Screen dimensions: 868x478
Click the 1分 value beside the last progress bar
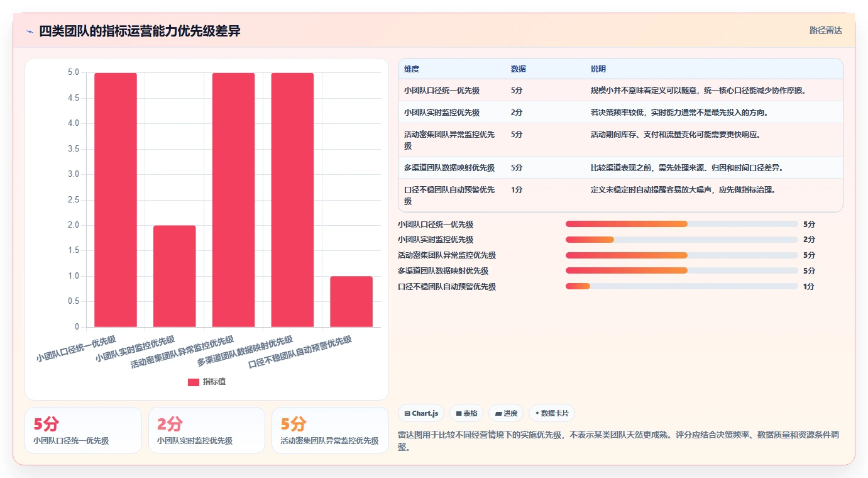809,286
